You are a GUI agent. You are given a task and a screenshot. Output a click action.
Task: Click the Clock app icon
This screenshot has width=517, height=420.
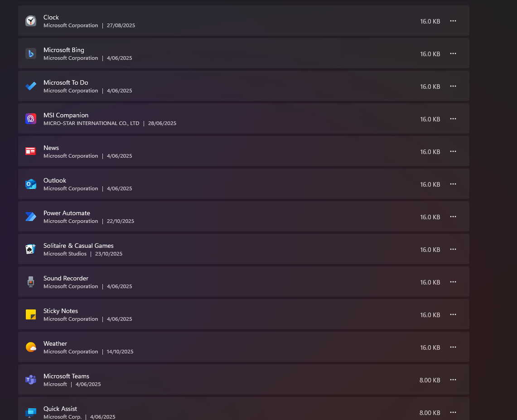(31, 21)
